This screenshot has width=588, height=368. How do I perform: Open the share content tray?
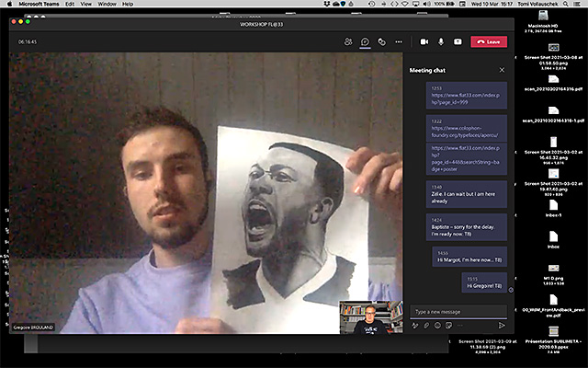pos(458,41)
